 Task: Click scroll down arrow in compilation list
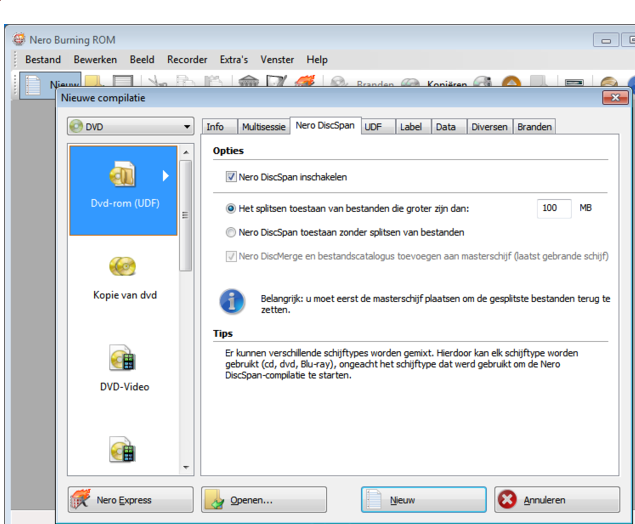[x=186, y=467]
